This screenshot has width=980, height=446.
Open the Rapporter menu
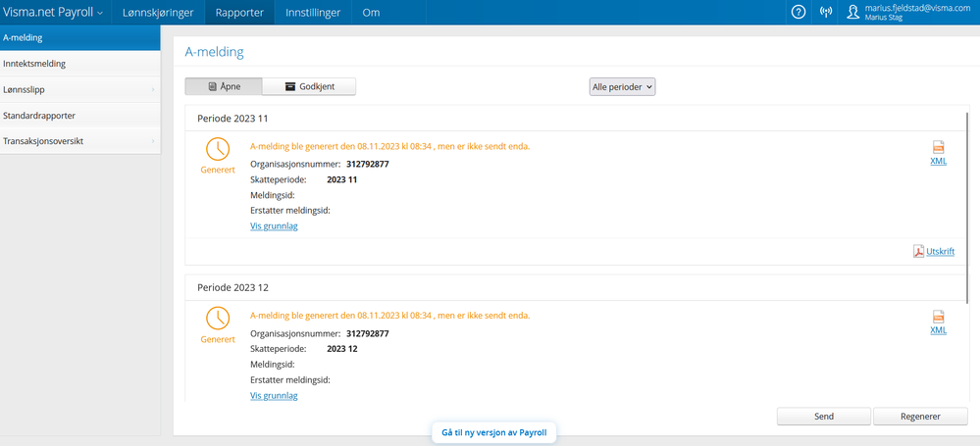[239, 13]
